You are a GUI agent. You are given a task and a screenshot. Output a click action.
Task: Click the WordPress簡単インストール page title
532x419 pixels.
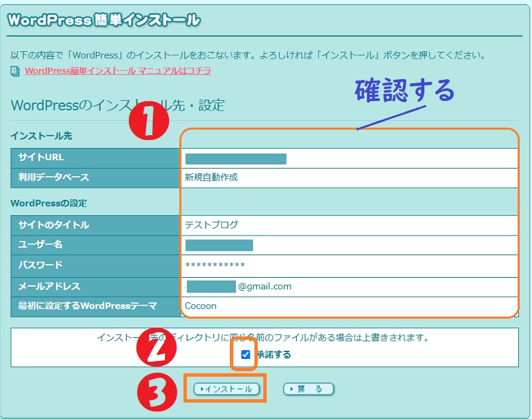click(x=104, y=20)
